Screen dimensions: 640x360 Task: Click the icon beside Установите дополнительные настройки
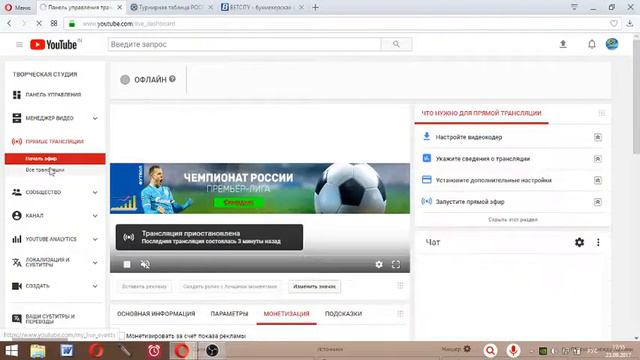pyautogui.click(x=598, y=180)
